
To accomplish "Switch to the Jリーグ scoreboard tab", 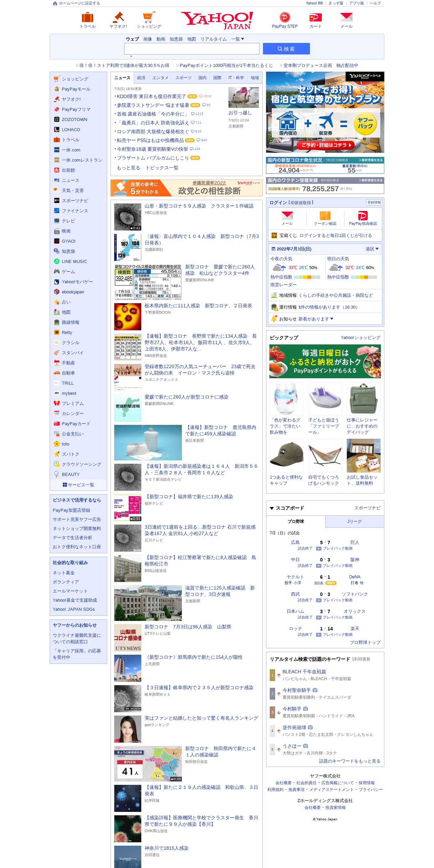I will pos(355,522).
